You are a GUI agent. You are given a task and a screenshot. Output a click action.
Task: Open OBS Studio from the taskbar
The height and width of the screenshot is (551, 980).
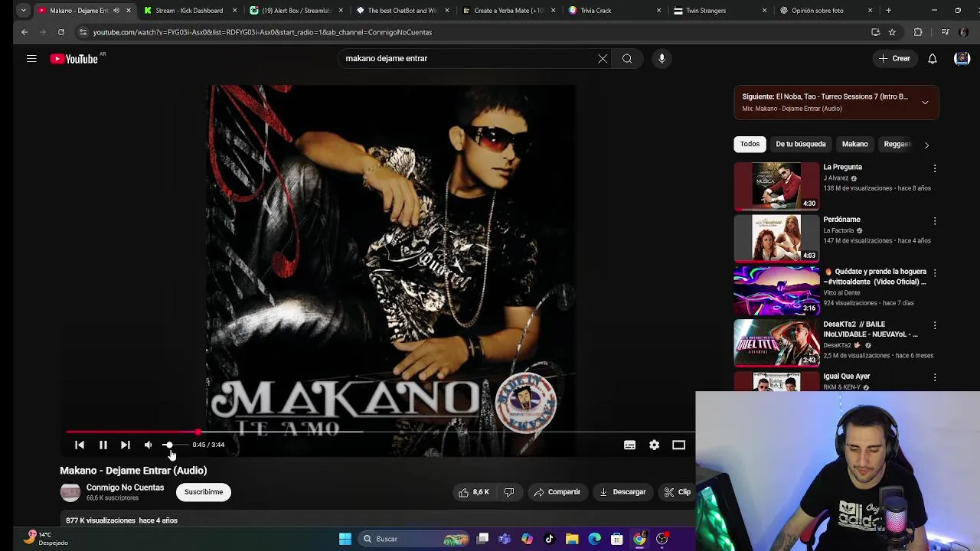(662, 539)
